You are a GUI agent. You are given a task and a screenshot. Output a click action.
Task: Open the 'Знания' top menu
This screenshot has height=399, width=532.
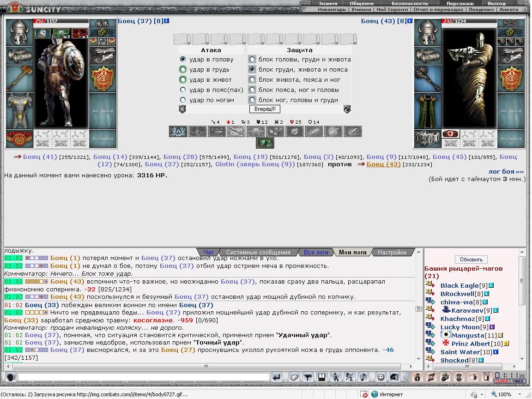pyautogui.click(x=328, y=3)
